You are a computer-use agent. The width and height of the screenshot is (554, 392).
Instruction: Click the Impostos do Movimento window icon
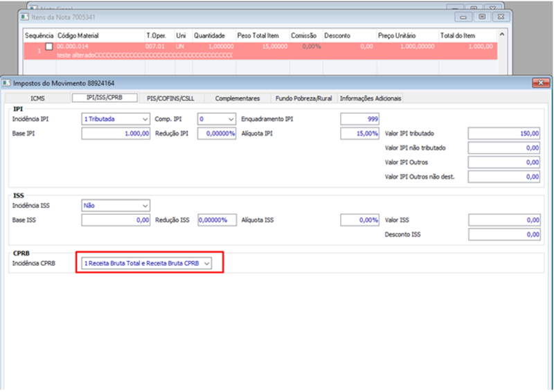[6, 83]
